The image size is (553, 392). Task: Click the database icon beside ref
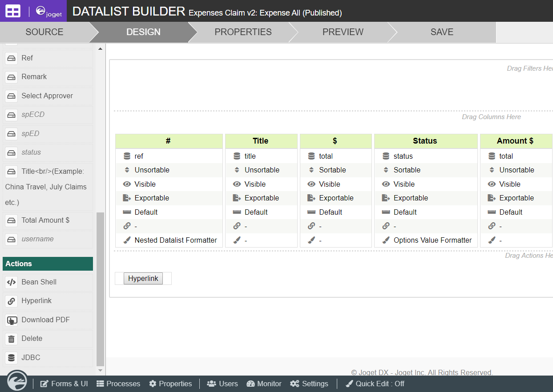127,156
